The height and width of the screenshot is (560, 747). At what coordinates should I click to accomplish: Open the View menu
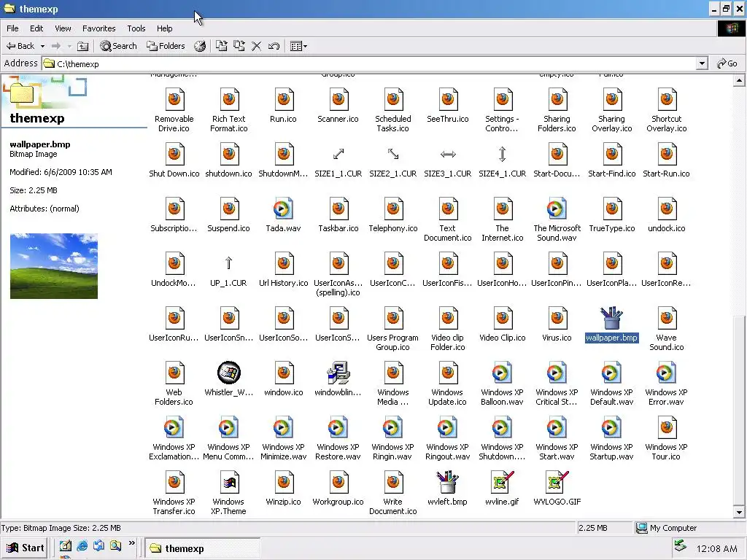(x=63, y=28)
